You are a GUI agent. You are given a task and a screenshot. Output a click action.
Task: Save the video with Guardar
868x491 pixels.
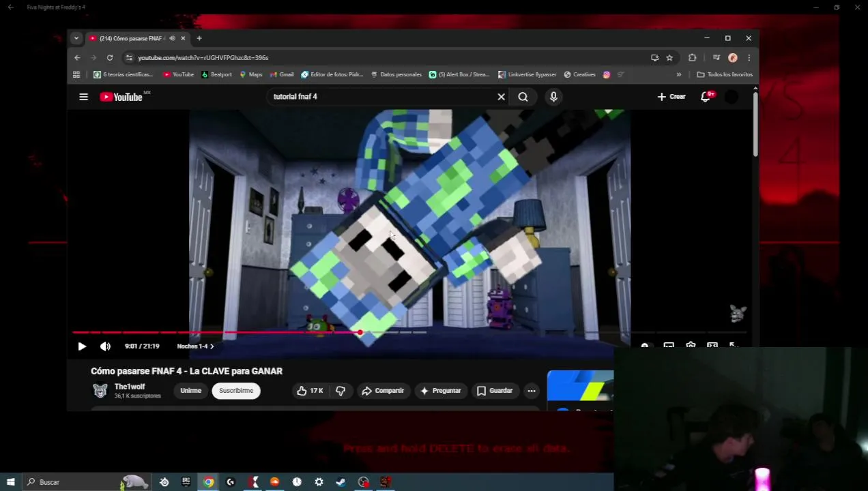(494, 391)
